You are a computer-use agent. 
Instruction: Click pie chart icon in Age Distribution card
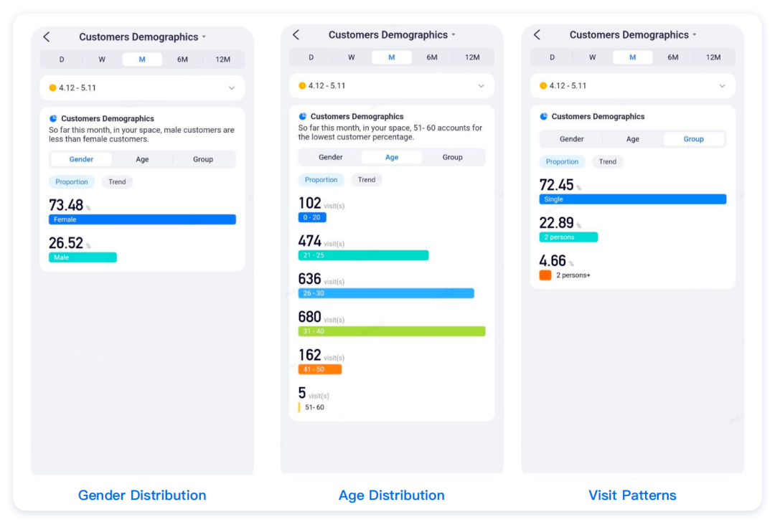coord(303,117)
